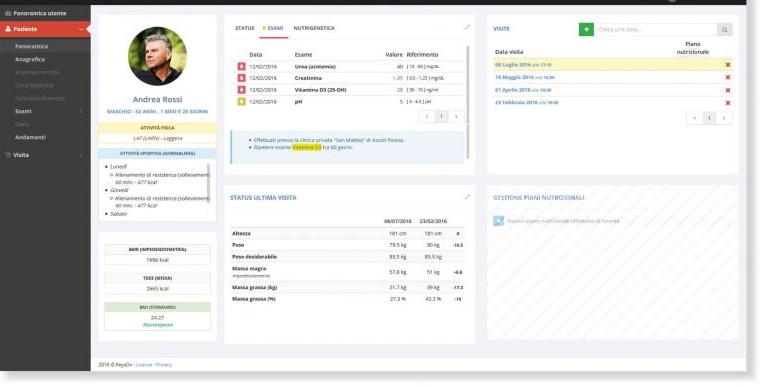This screenshot has width=760, height=387.
Task: Click the daily sport activity scrollbar
Action: pyautogui.click(x=209, y=182)
